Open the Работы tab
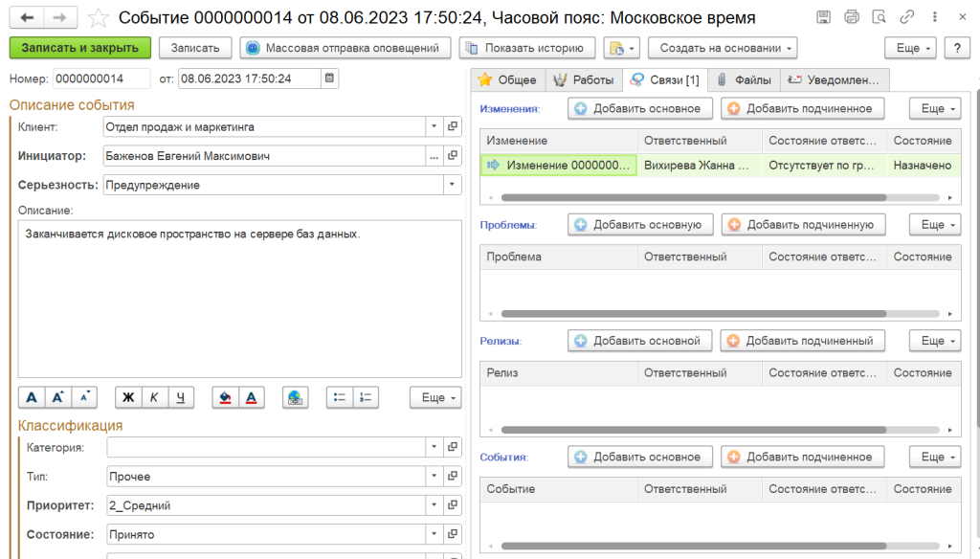The width and height of the screenshot is (980, 559). point(584,79)
